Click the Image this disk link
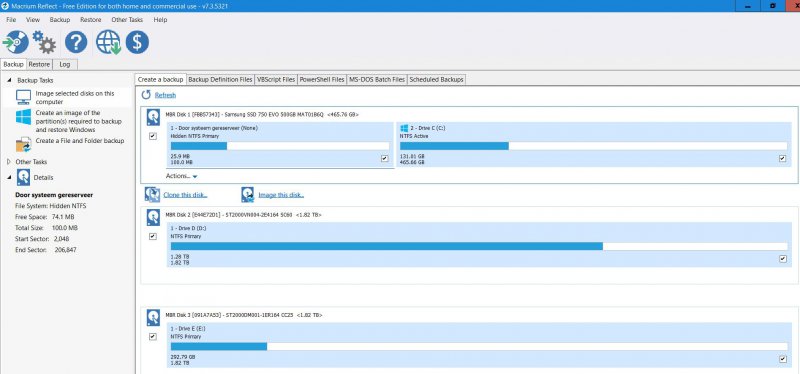The image size is (800, 374). [x=281, y=195]
